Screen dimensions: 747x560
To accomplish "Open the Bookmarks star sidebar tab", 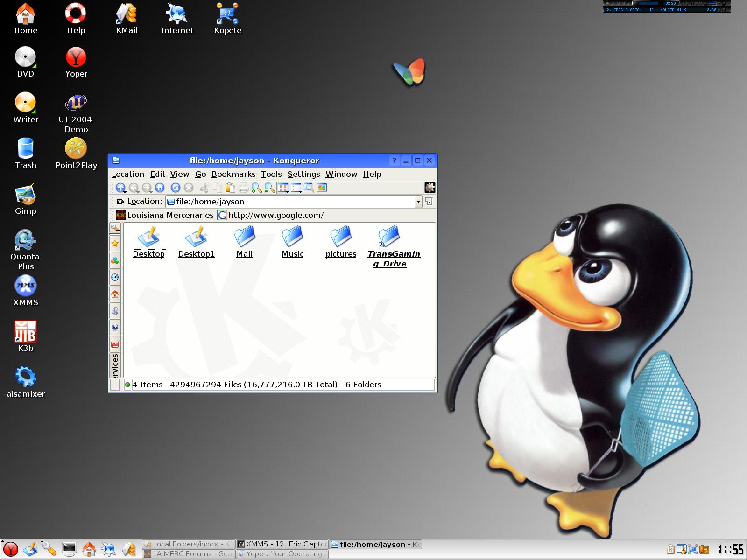I will [x=115, y=244].
